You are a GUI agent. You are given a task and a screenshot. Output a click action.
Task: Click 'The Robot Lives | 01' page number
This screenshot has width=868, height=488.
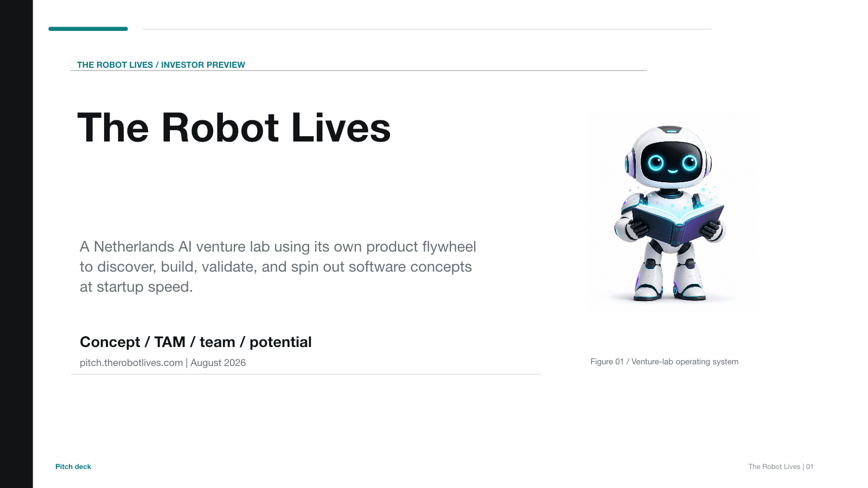[781, 466]
